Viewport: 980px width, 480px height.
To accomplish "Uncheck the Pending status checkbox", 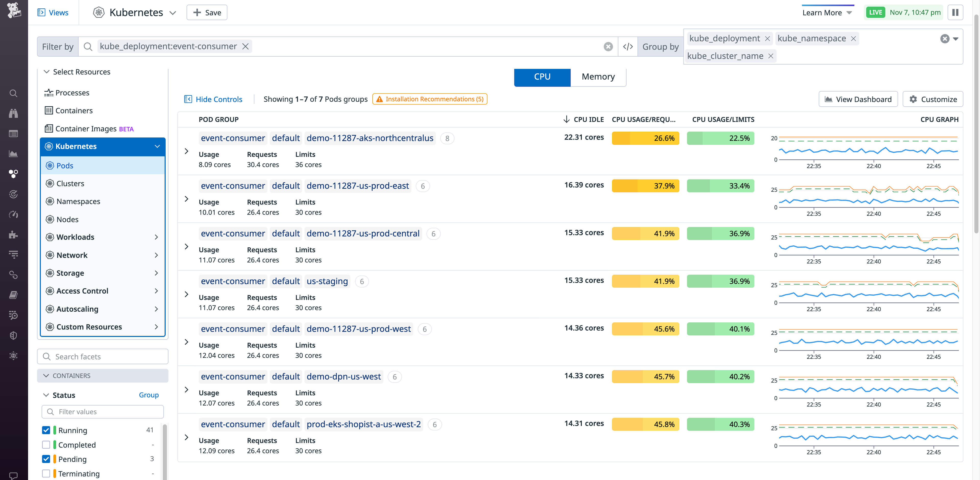I will [46, 459].
